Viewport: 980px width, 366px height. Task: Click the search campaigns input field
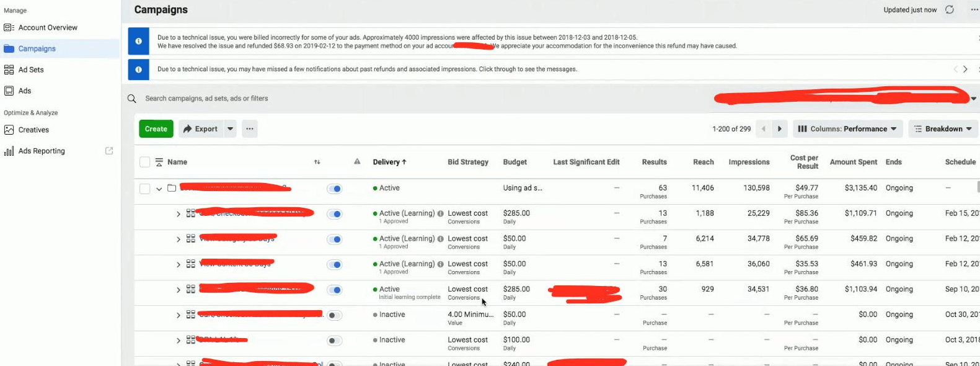pos(372,99)
